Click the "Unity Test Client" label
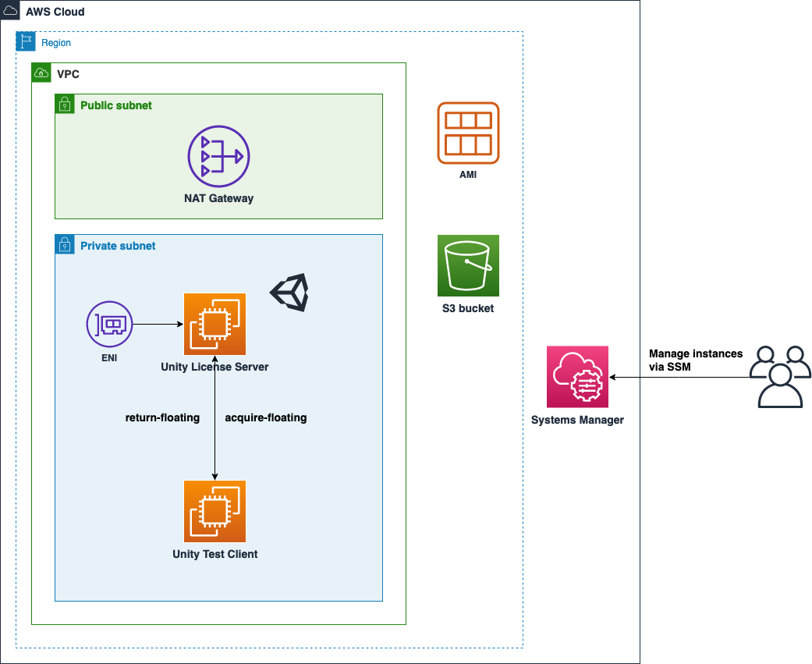Viewport: 812px width, 664px height. (x=215, y=554)
